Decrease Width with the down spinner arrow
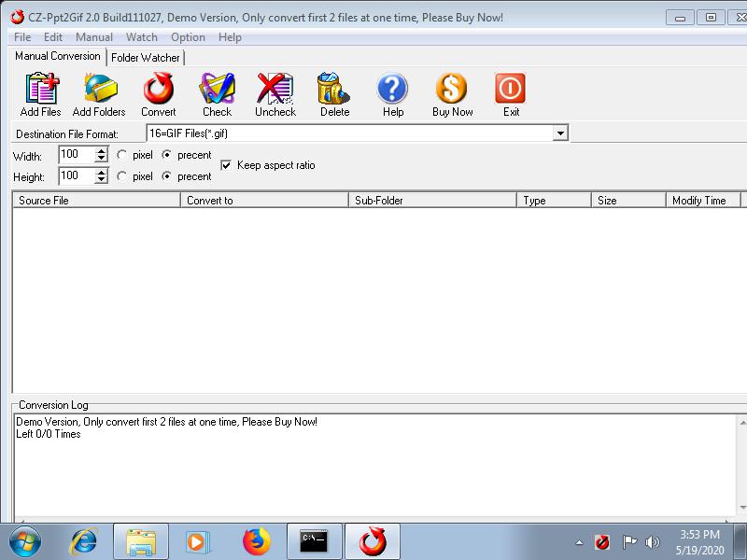 tap(101, 159)
